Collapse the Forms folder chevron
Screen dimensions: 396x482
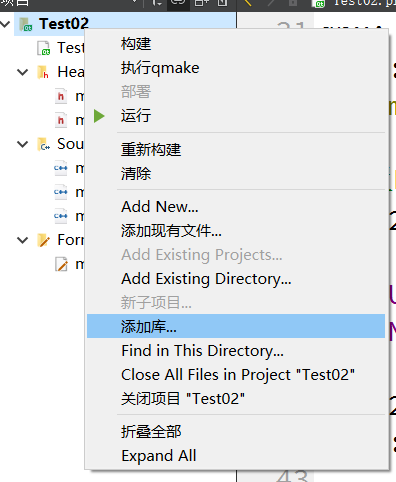coord(22,240)
